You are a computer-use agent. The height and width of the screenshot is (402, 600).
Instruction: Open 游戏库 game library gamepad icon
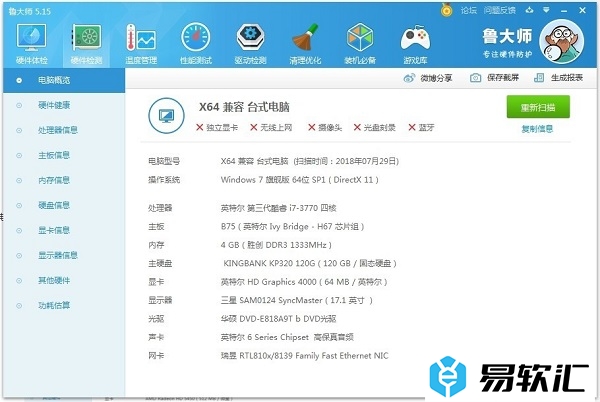point(415,38)
